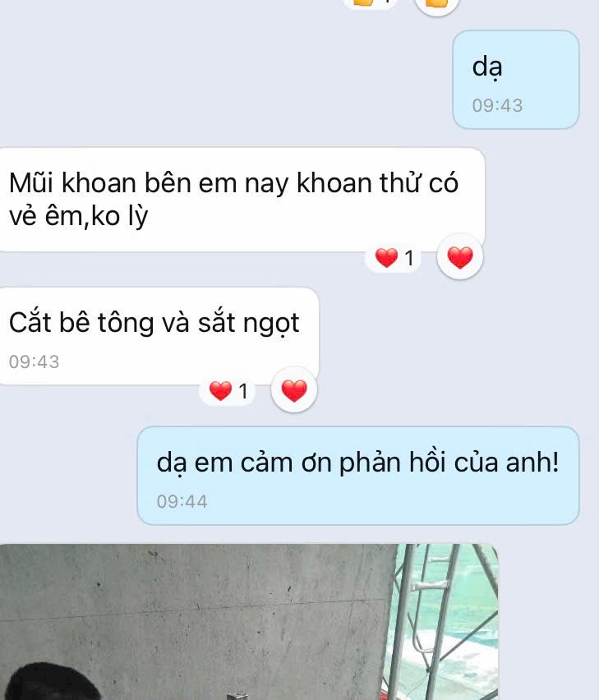Screen dimensions: 599x700
Task: Open the concrete wall photo attachment
Action: 249,622
